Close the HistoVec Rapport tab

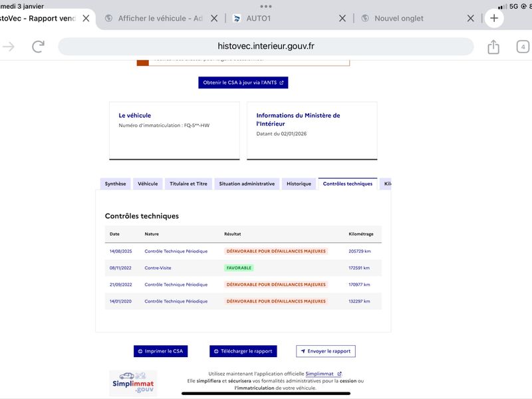tap(86, 19)
